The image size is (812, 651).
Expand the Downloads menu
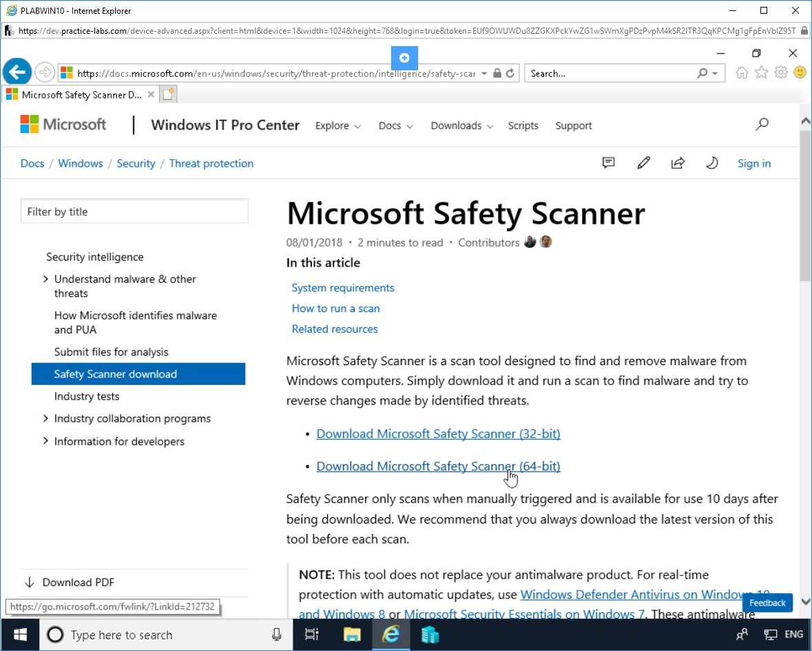coord(462,126)
